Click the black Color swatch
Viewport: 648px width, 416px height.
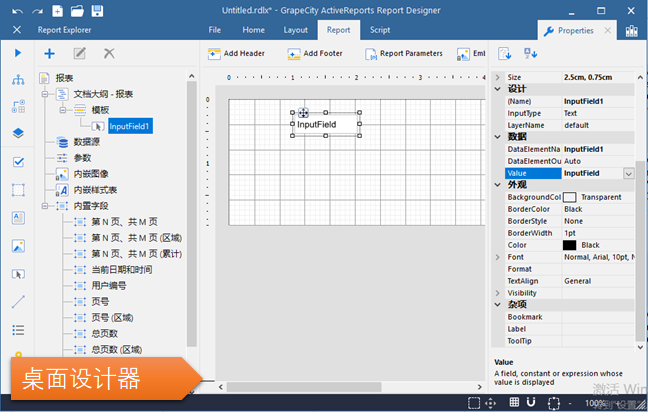[569, 245]
